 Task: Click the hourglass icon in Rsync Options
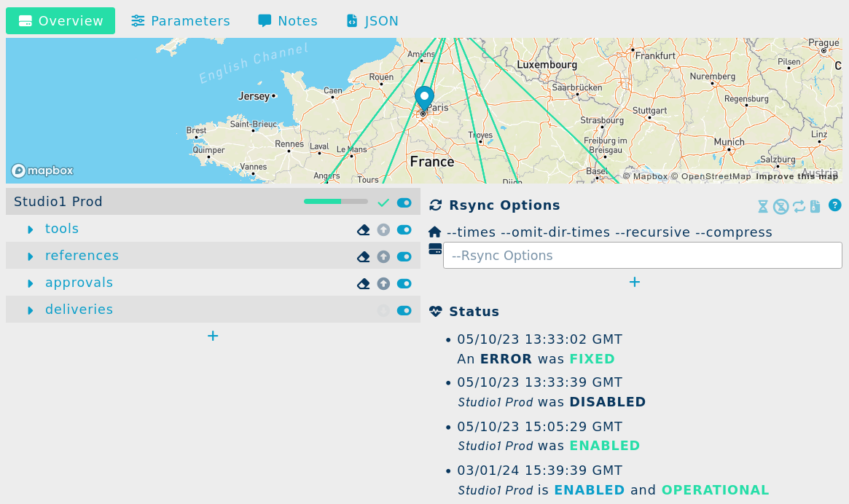(763, 206)
